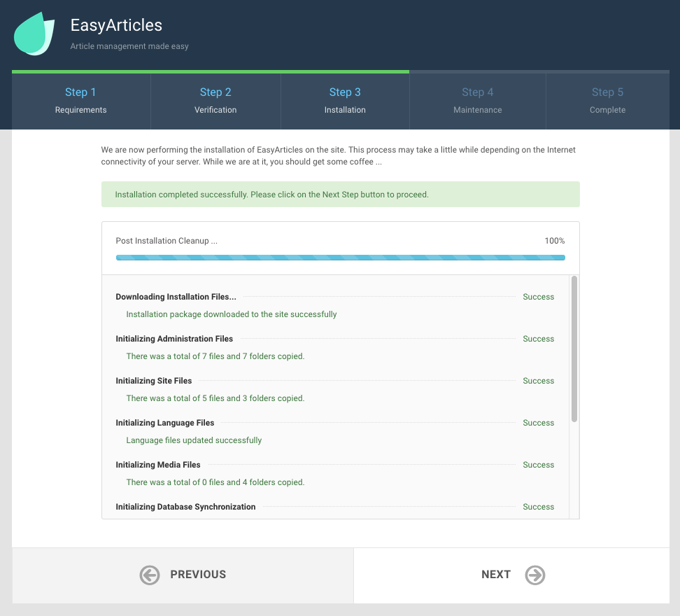Click the PREVIOUS button label

click(x=198, y=575)
